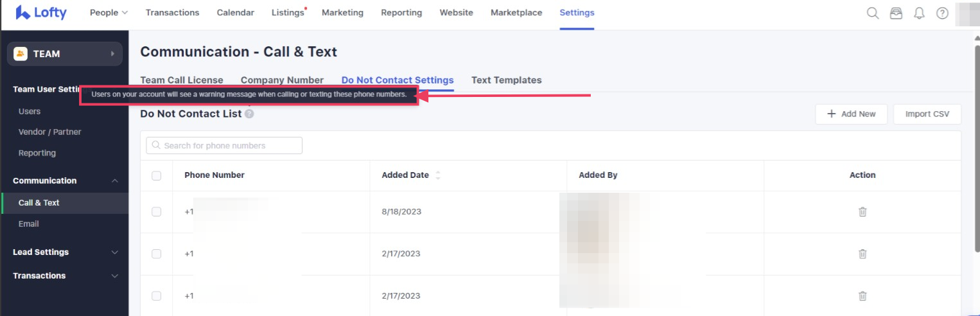Click the Do Not Contact List info icon
Screen dimensions: 980x316
point(249,114)
